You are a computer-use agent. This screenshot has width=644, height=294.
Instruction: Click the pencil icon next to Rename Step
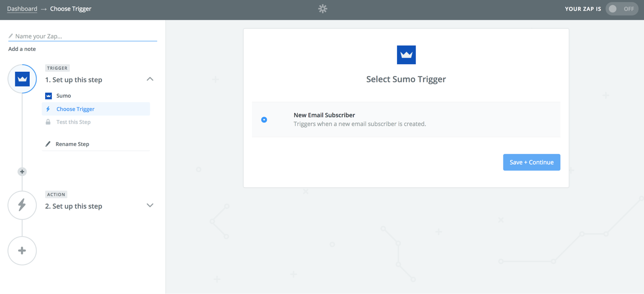click(x=48, y=144)
